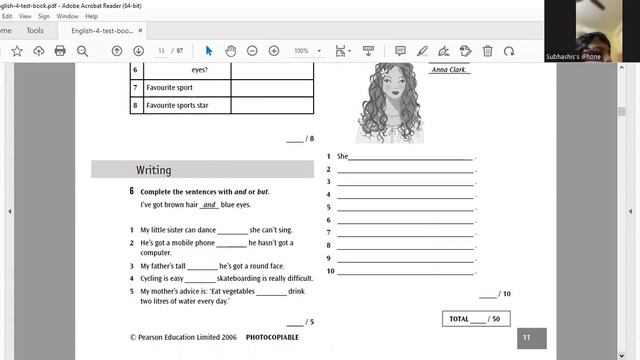This screenshot has height=360, width=640.
Task: Open the Edit menu
Action: point(7,16)
